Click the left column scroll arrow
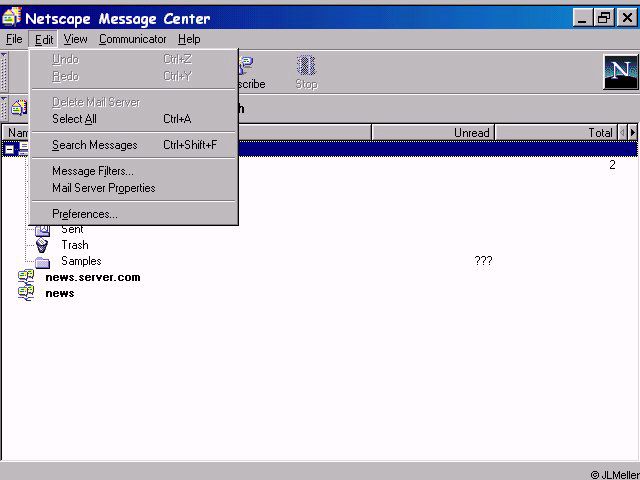 pyautogui.click(x=622, y=133)
